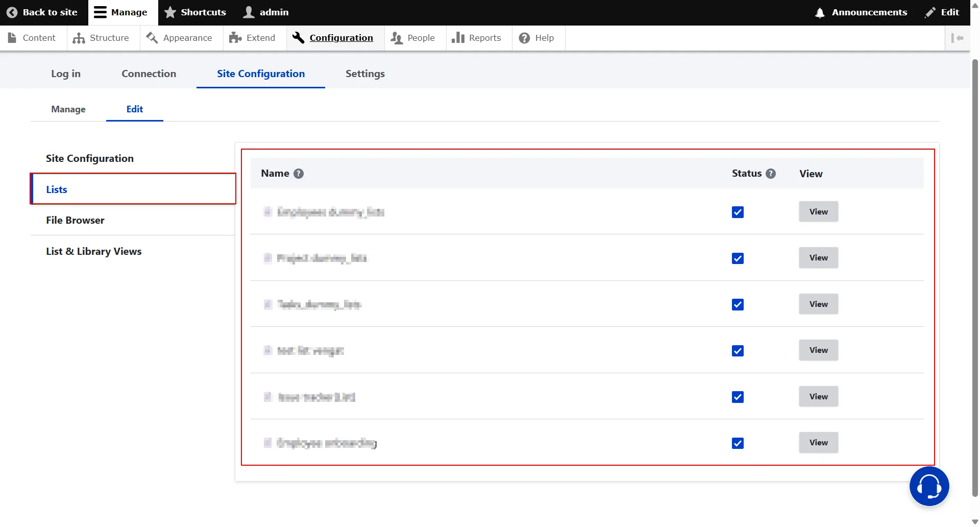The width and height of the screenshot is (980, 527).
Task: Uncheck the status checkbox of the first list
Action: (x=738, y=212)
